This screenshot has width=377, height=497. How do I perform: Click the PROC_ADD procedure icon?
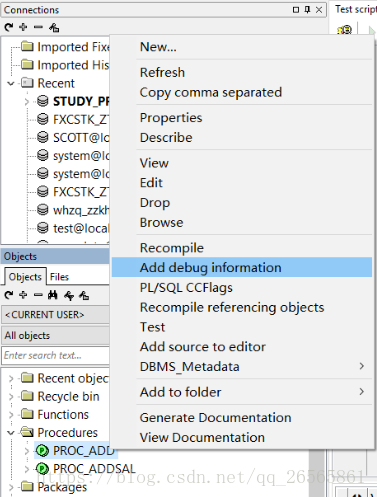click(x=42, y=451)
